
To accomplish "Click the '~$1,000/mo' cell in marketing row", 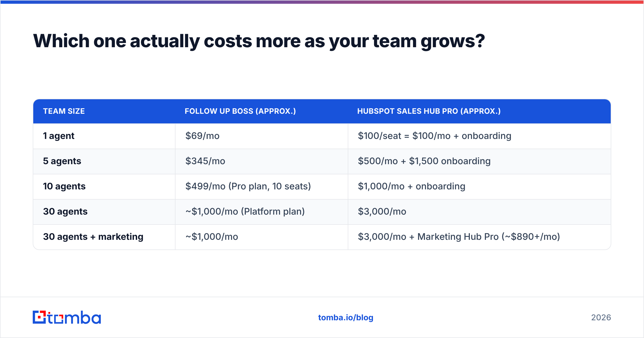I will [x=211, y=237].
